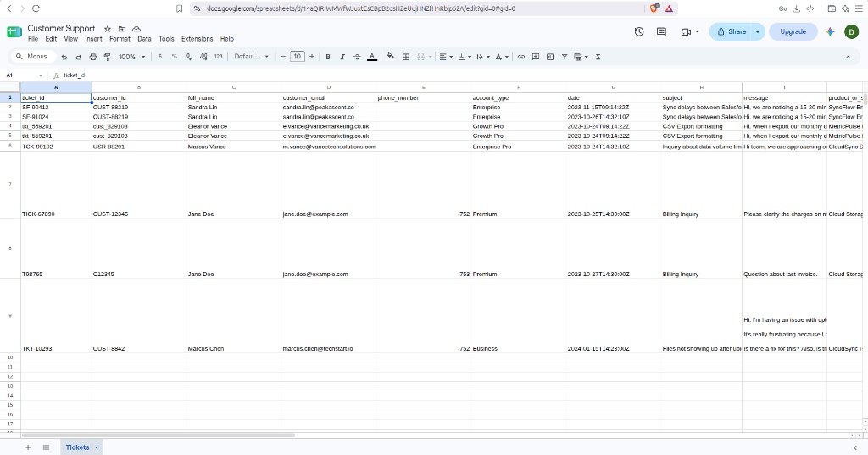View cloud document status
868x455 pixels.
136,29
